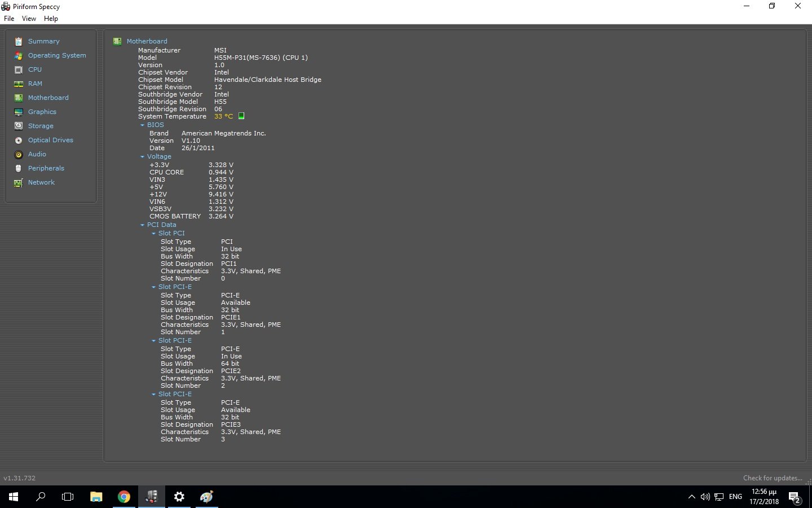Image resolution: width=812 pixels, height=508 pixels.
Task: Click the network icon in system tray
Action: tap(719, 497)
